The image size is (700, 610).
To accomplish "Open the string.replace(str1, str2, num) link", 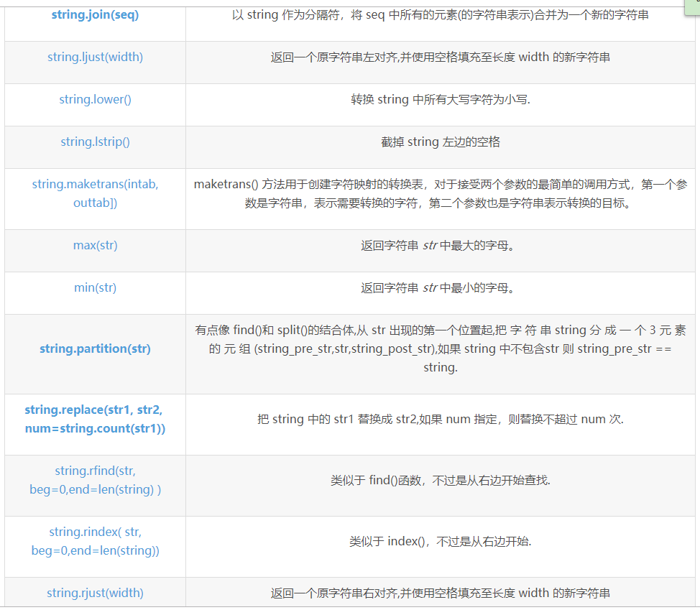I will click(x=95, y=419).
